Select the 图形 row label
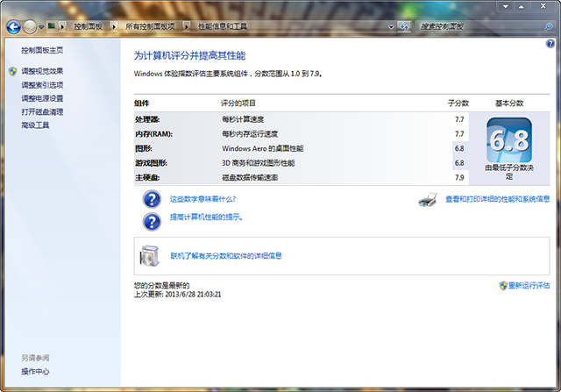Image resolution: width=561 pixels, height=392 pixels. coord(144,148)
